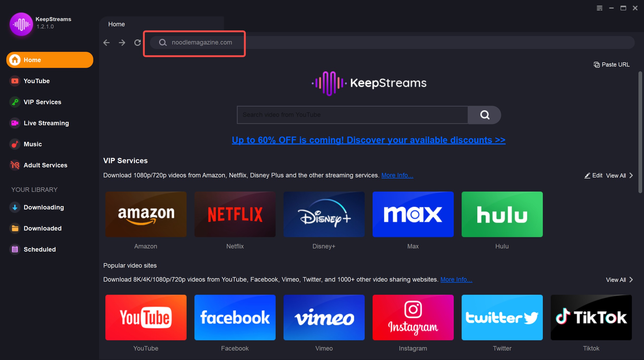Click the orange Downloaded folder icon
This screenshot has height=360, width=644.
pyautogui.click(x=15, y=228)
